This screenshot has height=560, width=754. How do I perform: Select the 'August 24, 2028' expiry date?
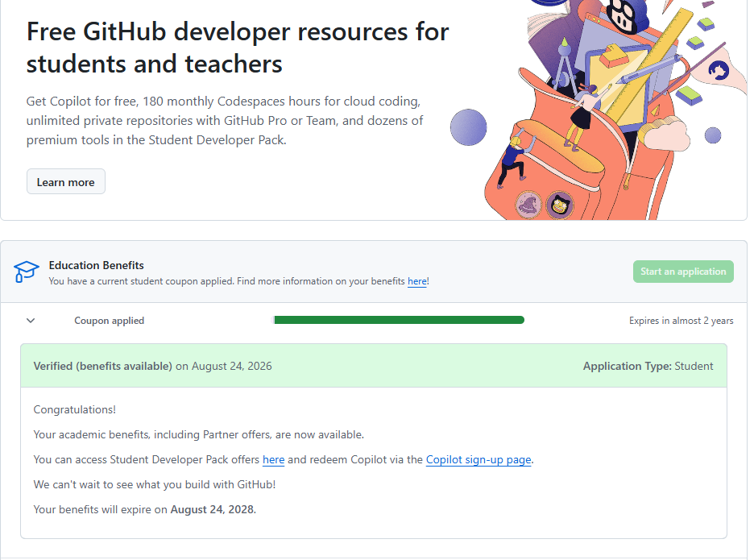(x=212, y=509)
